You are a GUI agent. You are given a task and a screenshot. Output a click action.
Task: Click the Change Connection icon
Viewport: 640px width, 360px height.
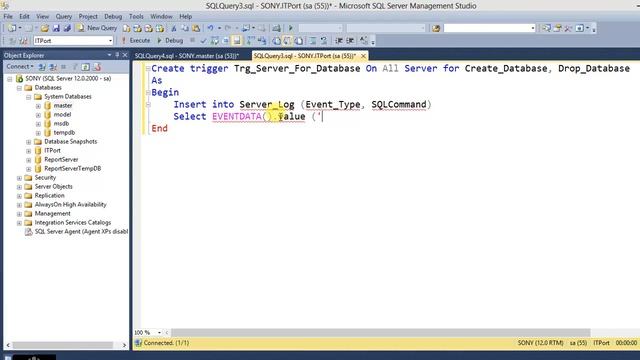(x=23, y=40)
